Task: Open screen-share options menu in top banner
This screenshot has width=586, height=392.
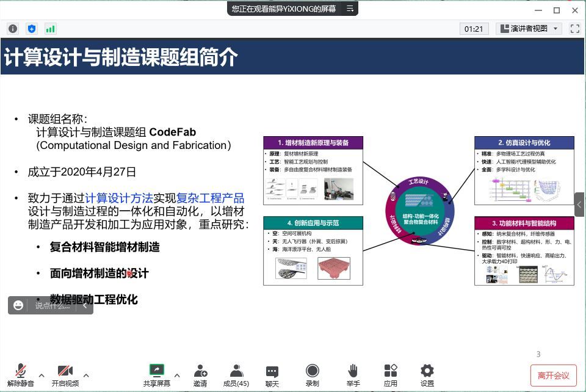Action: tap(350, 9)
